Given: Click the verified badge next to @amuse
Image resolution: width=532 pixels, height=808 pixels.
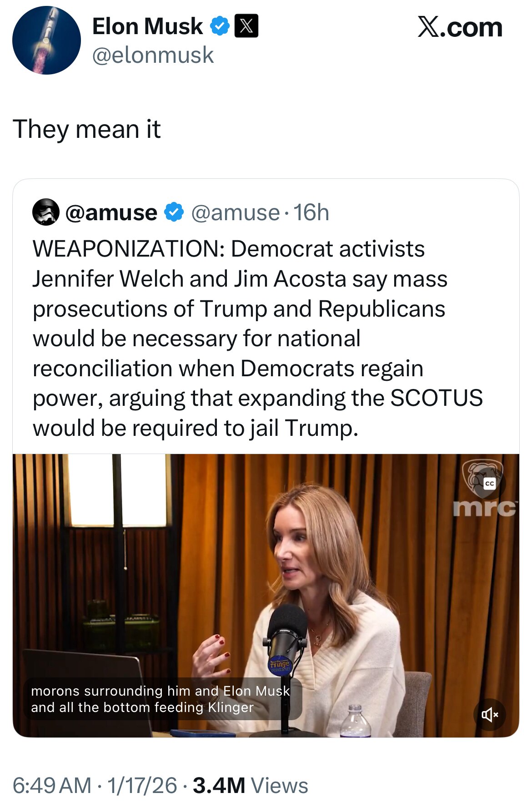Looking at the screenshot, I should (174, 212).
